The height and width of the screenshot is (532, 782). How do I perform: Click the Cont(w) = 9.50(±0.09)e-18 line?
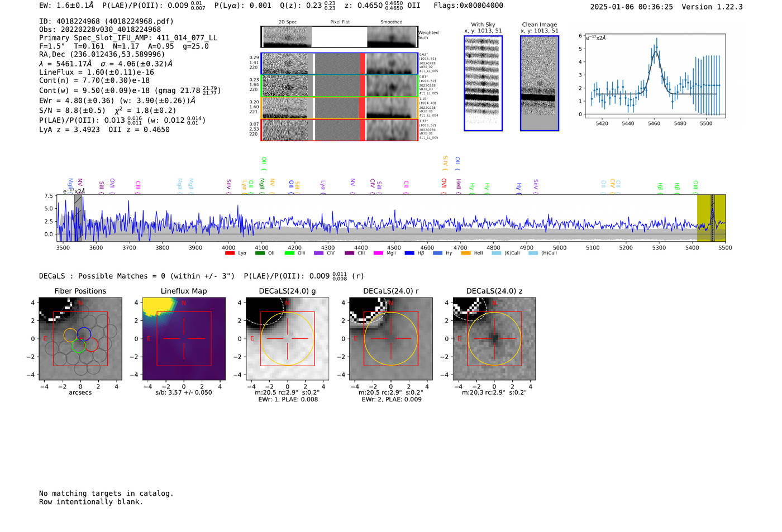[x=130, y=90]
